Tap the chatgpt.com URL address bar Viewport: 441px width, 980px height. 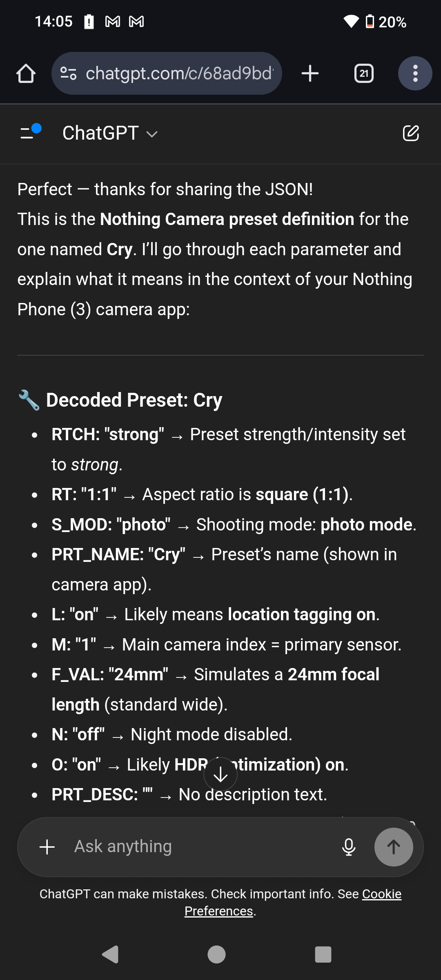(x=179, y=73)
